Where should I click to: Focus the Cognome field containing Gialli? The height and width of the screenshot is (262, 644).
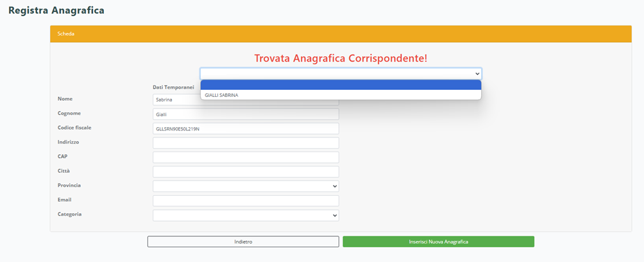click(x=246, y=114)
